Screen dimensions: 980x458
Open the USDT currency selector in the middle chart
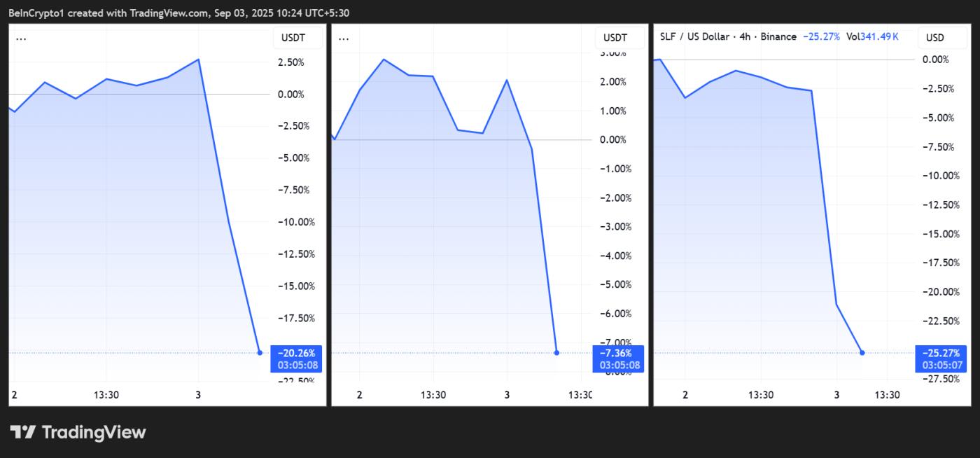click(x=615, y=38)
